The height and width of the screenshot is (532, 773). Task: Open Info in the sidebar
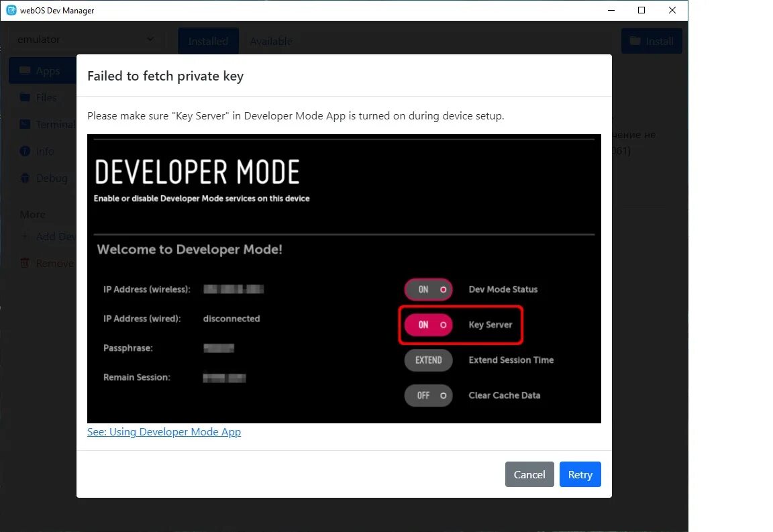(x=43, y=152)
